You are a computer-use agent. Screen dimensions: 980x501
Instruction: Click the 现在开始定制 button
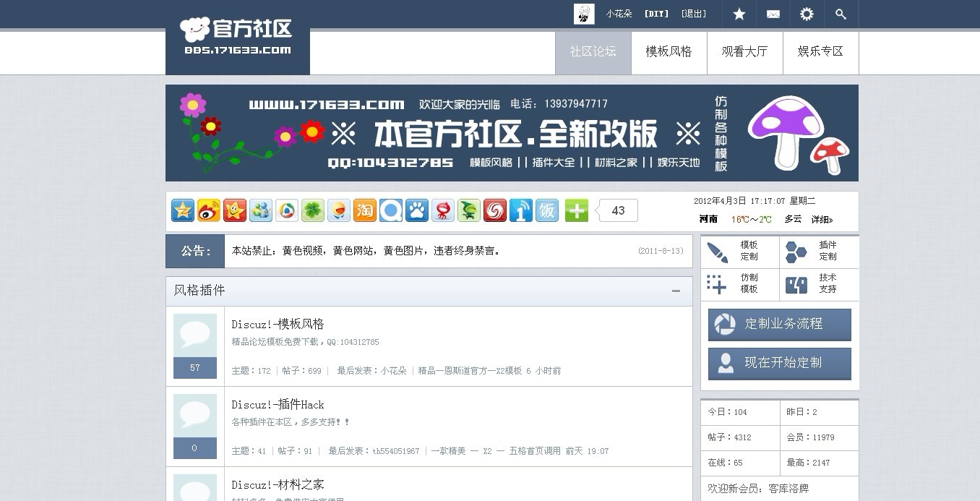pyautogui.click(x=779, y=364)
